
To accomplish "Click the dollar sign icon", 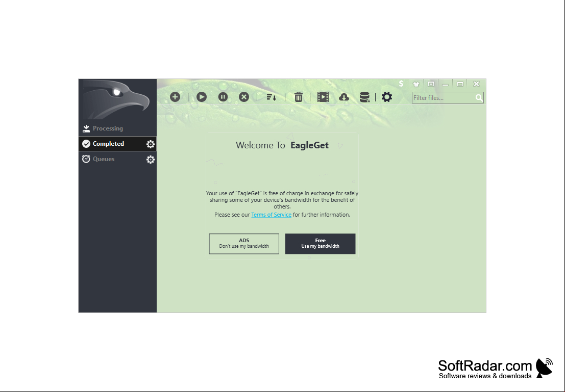I will tap(401, 84).
